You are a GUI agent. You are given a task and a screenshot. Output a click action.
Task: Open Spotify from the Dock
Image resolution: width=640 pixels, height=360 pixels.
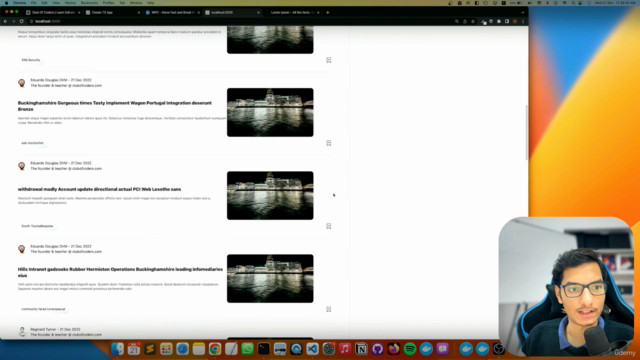[410, 349]
